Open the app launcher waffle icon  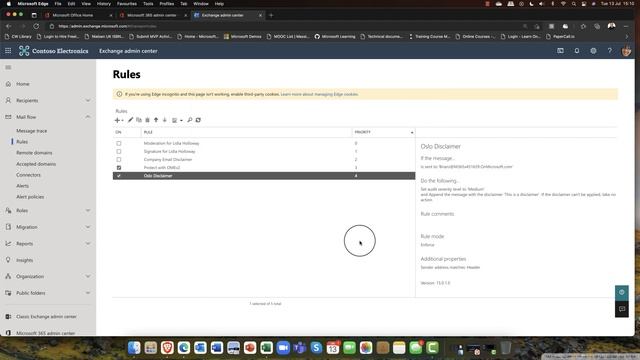point(8,51)
